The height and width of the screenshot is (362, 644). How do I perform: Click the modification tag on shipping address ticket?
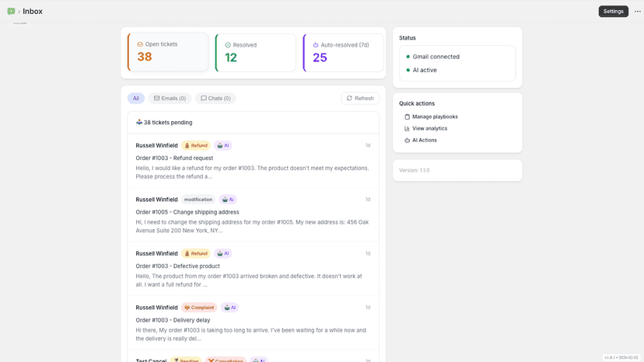[x=198, y=200]
